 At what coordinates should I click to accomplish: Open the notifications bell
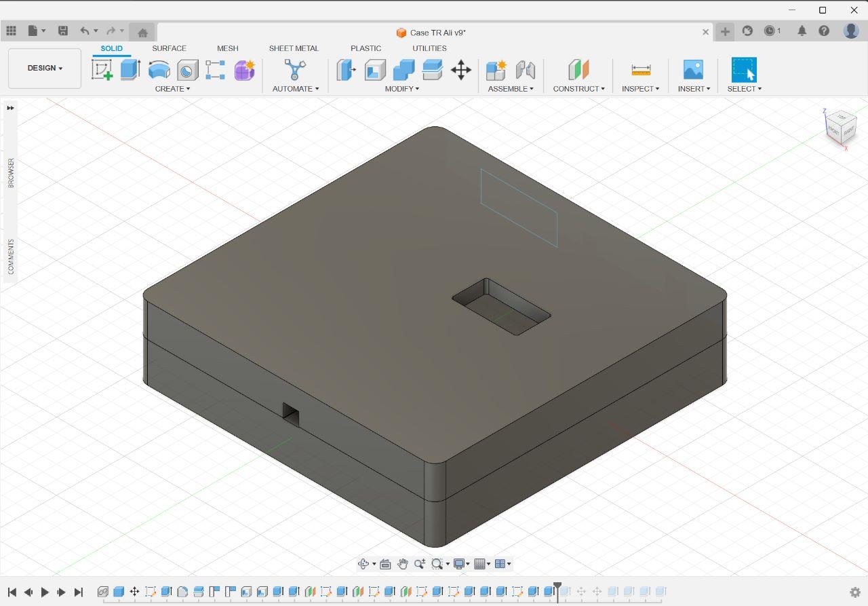pyautogui.click(x=802, y=31)
